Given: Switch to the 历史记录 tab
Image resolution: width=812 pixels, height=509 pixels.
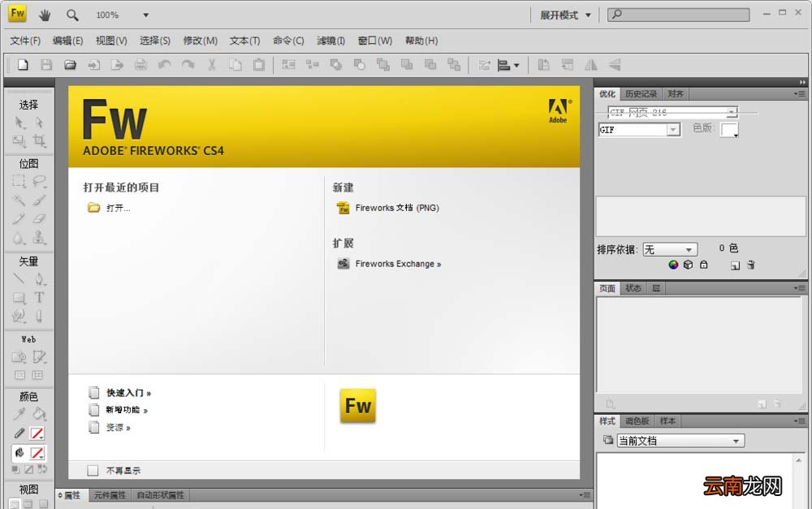Looking at the screenshot, I should click(x=641, y=93).
